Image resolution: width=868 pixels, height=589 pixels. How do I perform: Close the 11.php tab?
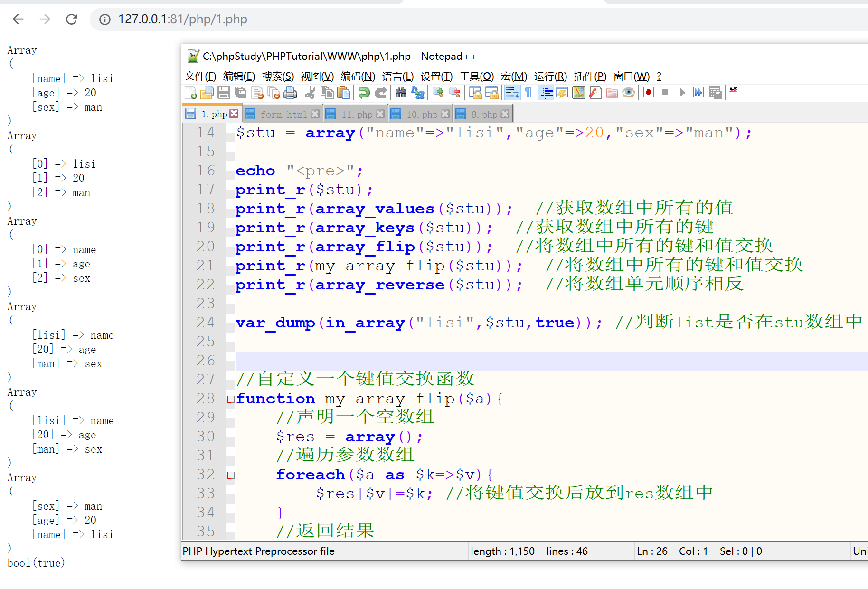click(380, 114)
